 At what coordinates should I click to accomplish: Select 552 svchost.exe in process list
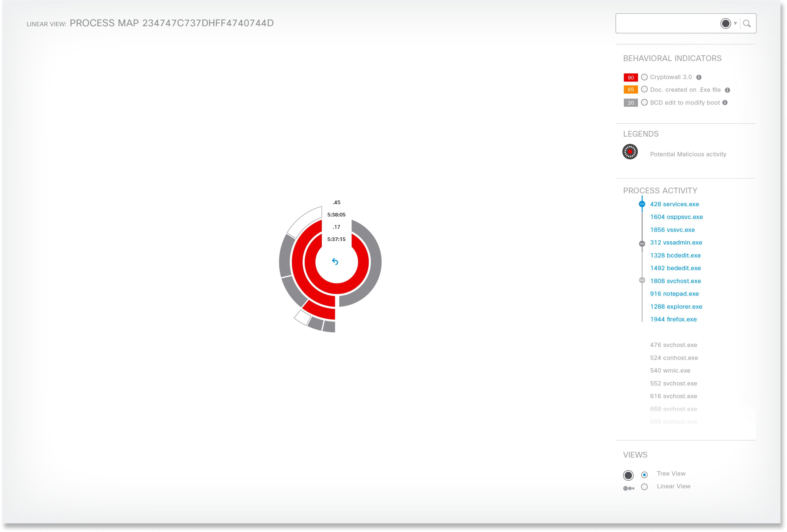[674, 383]
